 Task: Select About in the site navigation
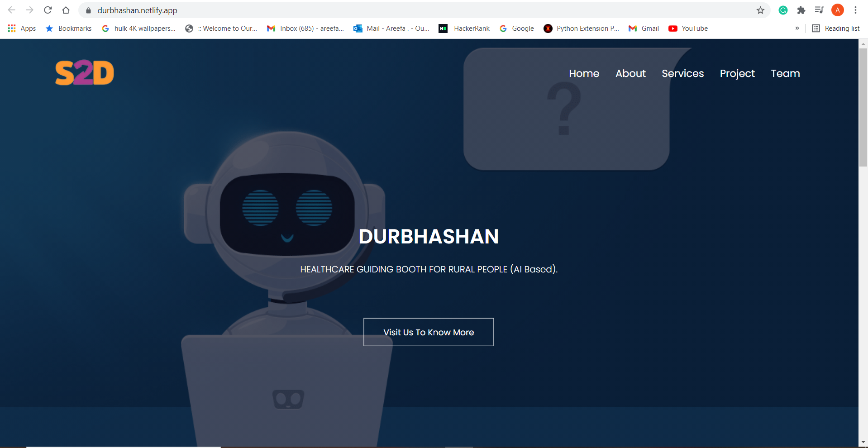click(630, 73)
